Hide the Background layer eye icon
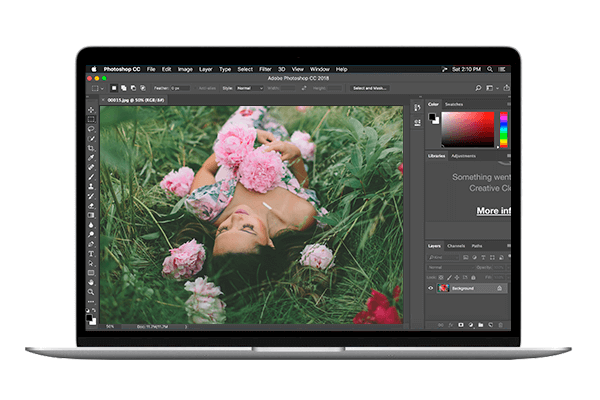The height and width of the screenshot is (400, 600). pyautogui.click(x=430, y=288)
